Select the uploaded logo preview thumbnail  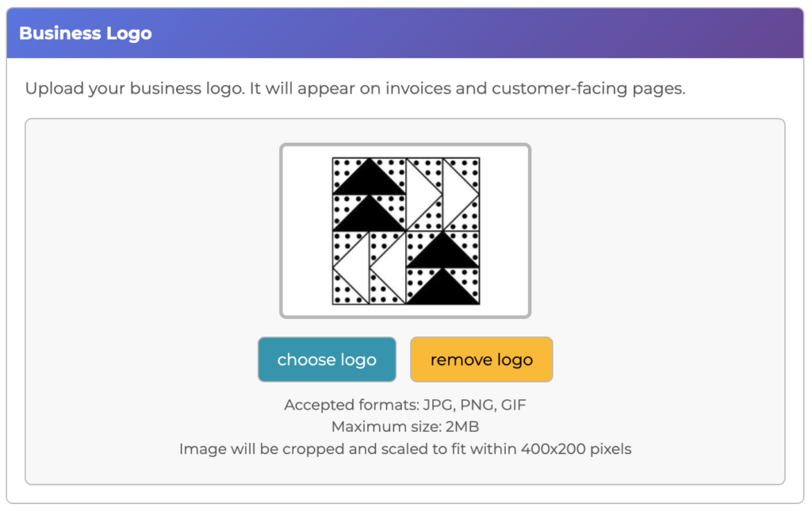(405, 231)
